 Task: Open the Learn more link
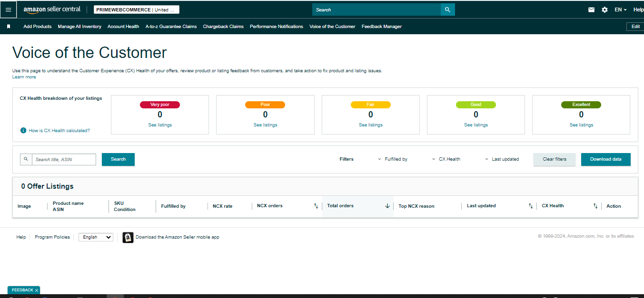[x=24, y=77]
